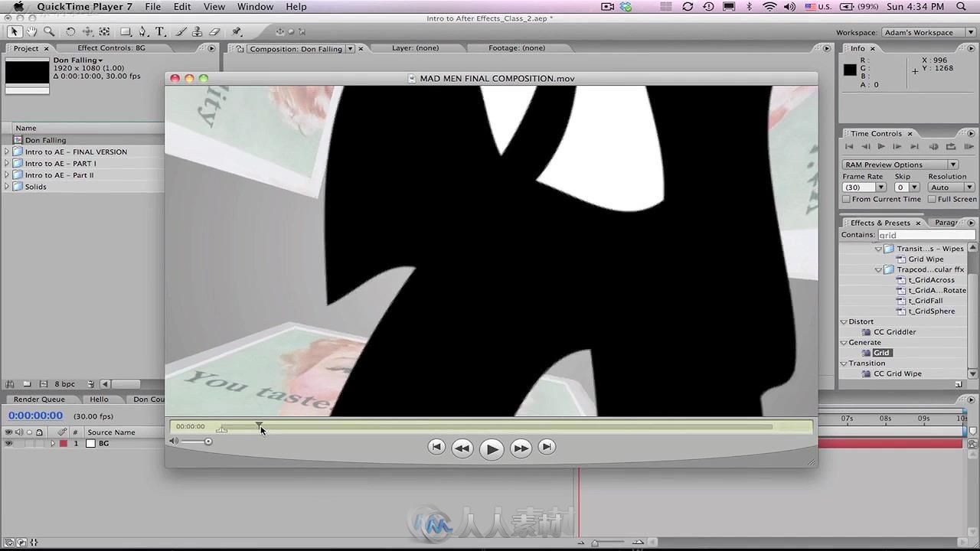The image size is (980, 551).
Task: Select the Grid effect in Generate
Action: (882, 353)
